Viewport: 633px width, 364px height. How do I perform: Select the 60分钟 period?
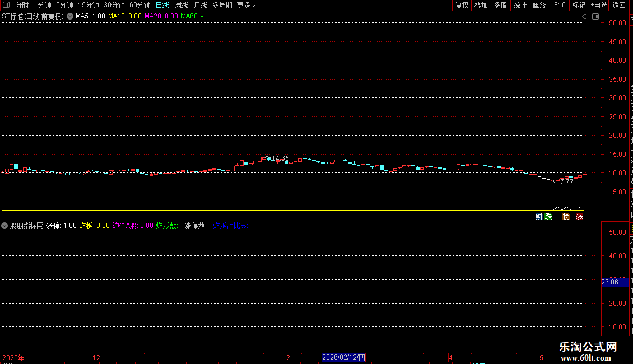pos(140,5)
